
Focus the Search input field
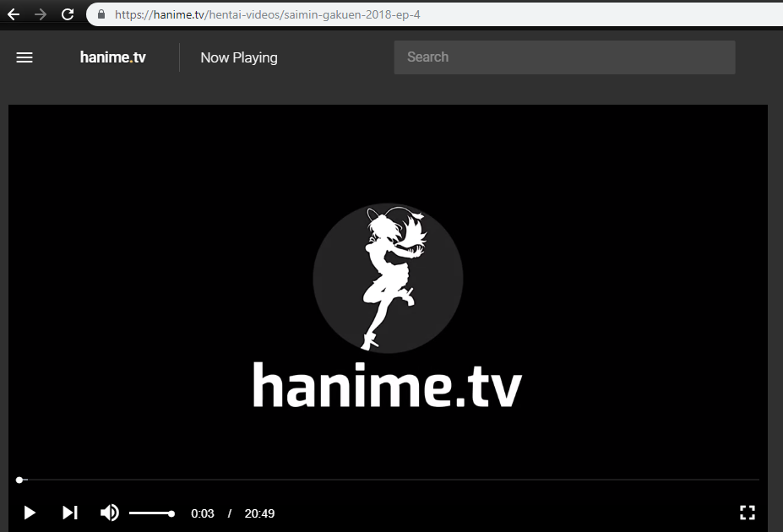click(x=564, y=57)
